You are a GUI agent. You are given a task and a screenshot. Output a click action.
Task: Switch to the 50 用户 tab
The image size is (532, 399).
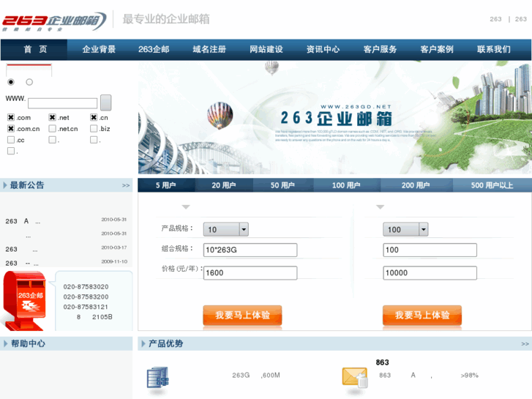[283, 185]
